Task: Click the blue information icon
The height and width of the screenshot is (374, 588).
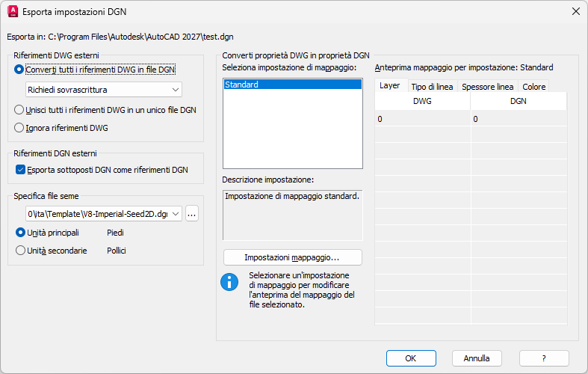Action: [229, 282]
